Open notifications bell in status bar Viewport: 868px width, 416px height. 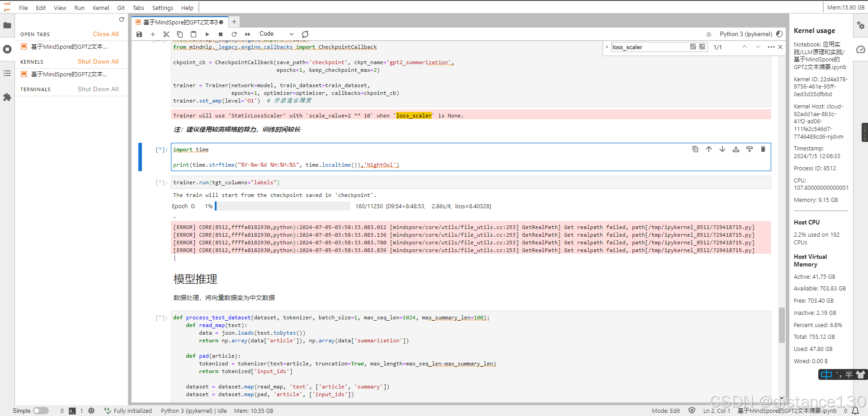[x=855, y=411]
